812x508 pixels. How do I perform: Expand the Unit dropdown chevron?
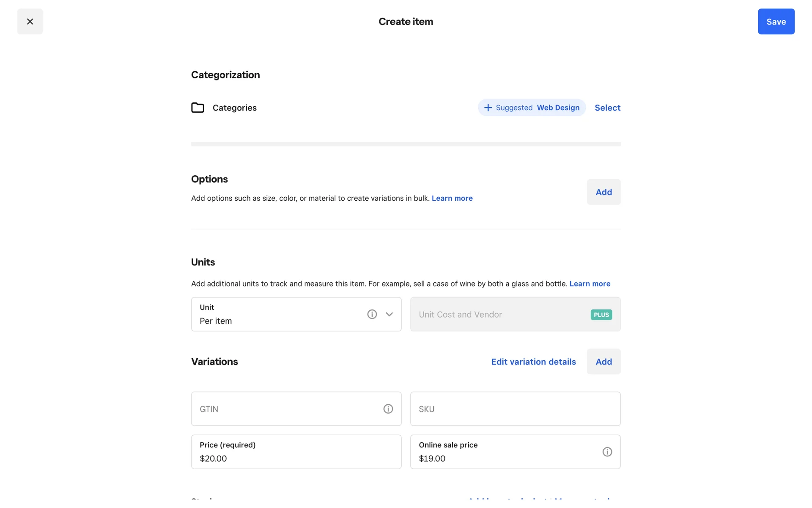point(389,314)
